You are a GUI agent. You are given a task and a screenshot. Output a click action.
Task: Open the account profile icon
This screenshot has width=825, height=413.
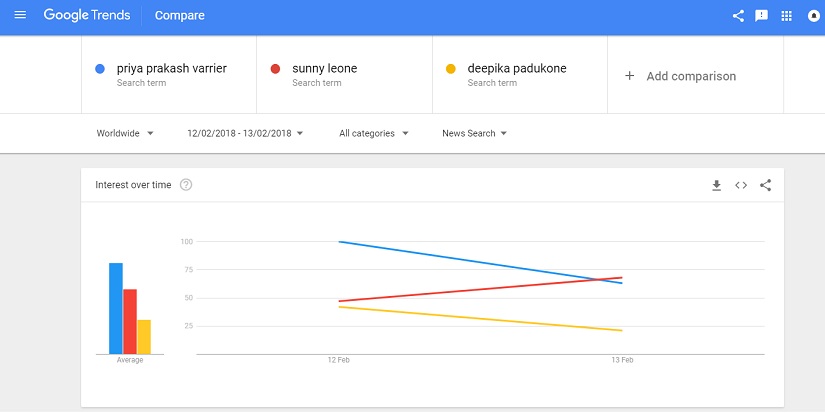coord(813,16)
